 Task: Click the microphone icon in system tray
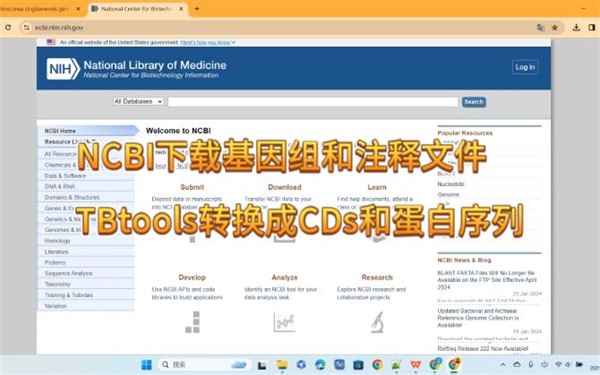531,365
